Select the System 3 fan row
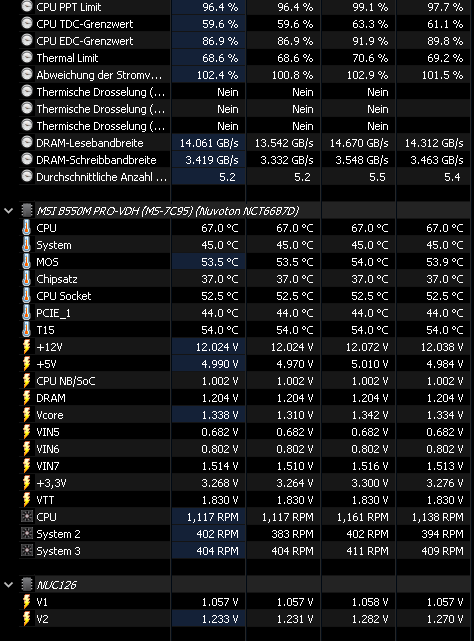The height and width of the screenshot is (641, 474). tap(245, 551)
